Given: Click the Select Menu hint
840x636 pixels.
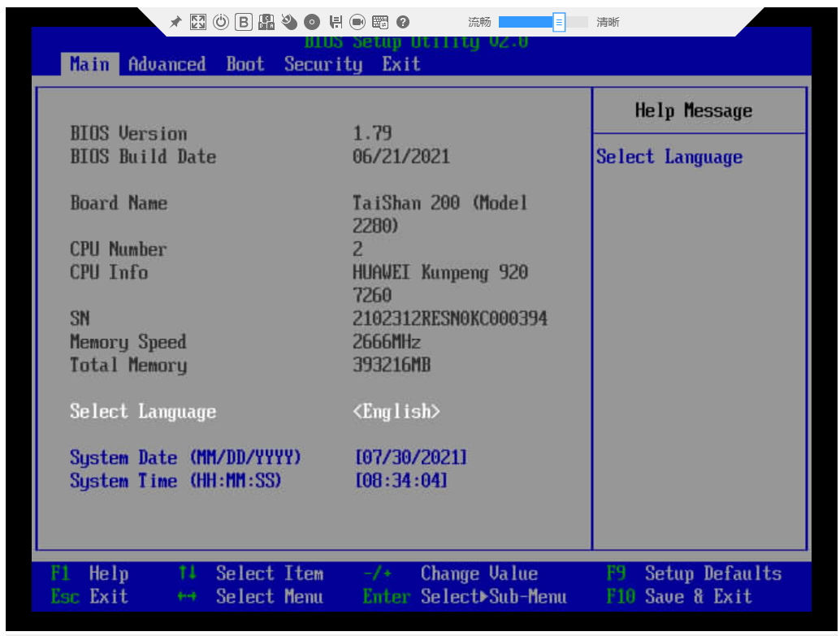Looking at the screenshot, I should click(250, 597).
